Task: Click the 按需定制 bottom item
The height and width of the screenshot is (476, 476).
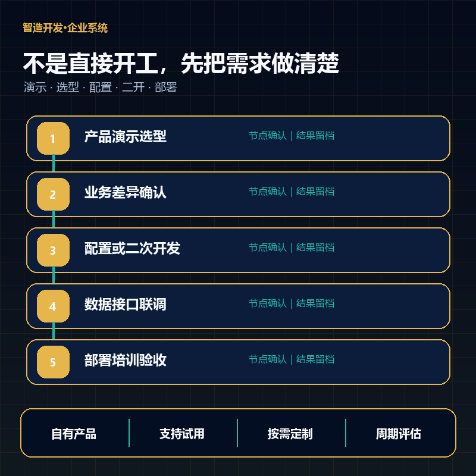Action: tap(290, 434)
